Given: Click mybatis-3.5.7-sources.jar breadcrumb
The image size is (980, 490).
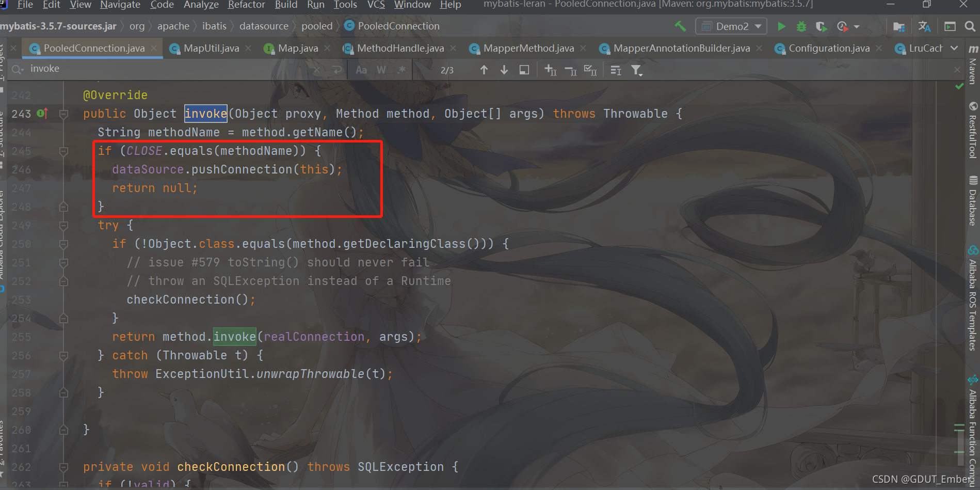Looking at the screenshot, I should click(58, 26).
